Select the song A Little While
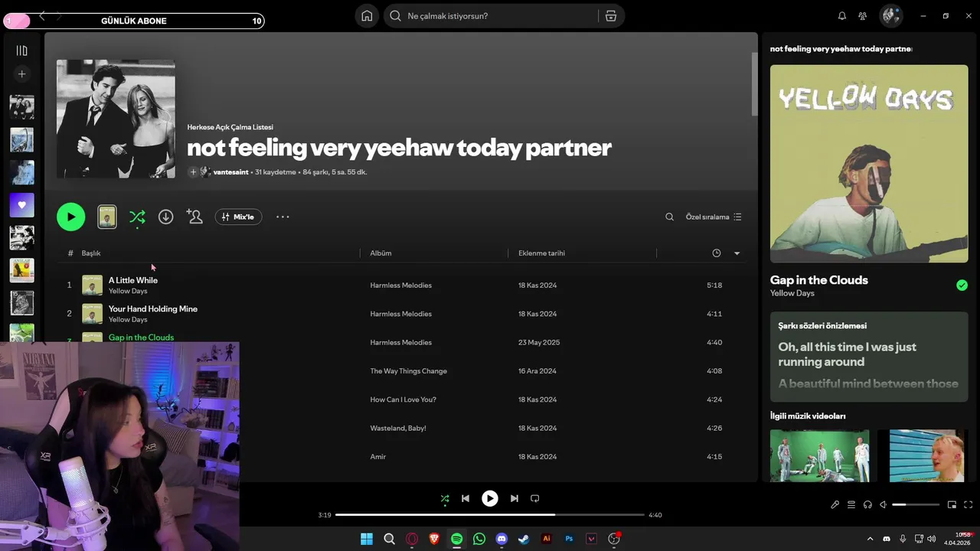The image size is (980, 551). point(133,280)
